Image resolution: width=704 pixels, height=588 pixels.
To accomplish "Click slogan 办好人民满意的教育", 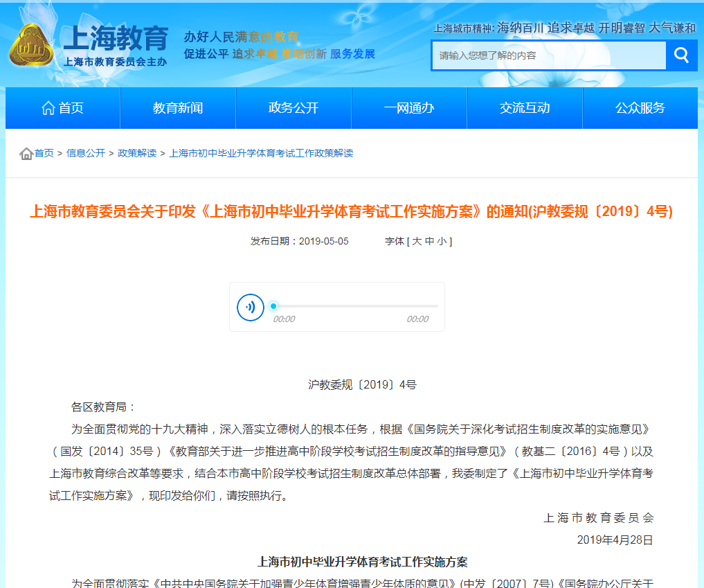I will coord(242,37).
